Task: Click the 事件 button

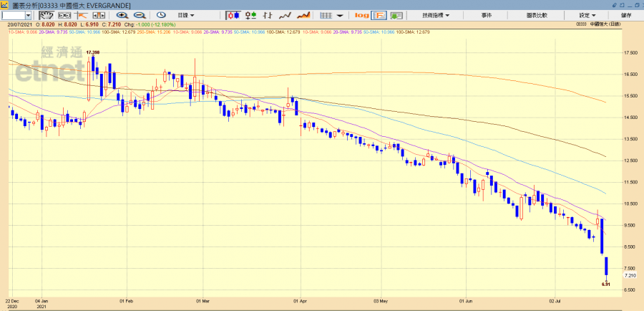Action: [486, 15]
